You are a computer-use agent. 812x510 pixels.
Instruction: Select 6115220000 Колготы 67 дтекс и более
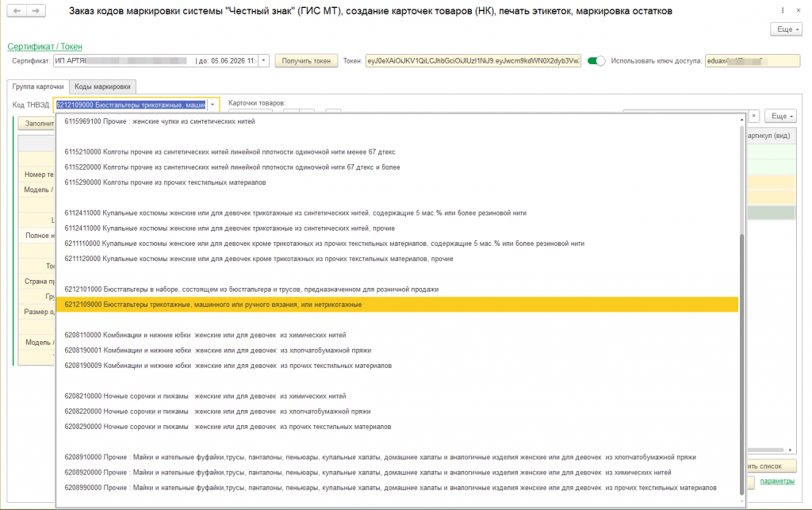point(396,167)
